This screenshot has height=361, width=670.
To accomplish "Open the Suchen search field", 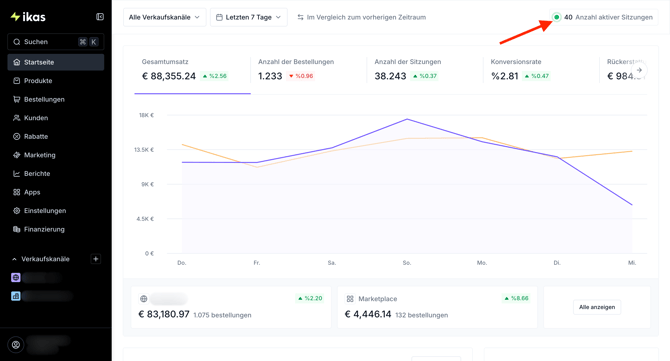I will (56, 42).
